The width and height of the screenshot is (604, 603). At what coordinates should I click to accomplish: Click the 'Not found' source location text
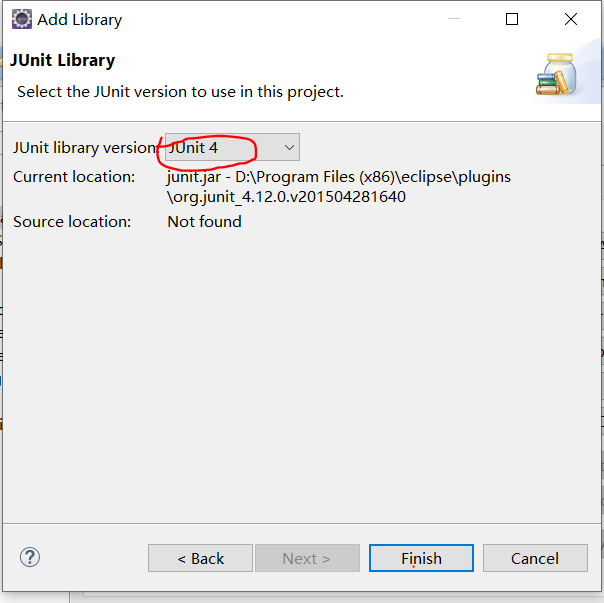pos(205,222)
